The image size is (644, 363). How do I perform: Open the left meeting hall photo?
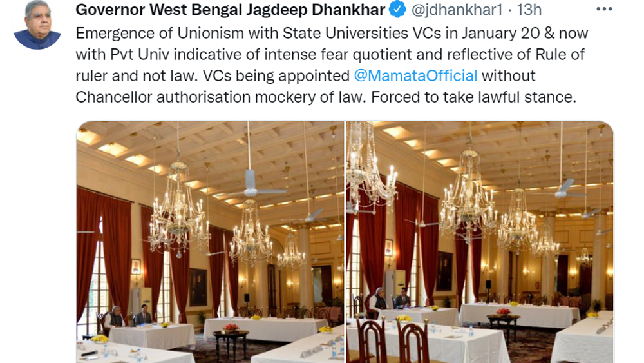[x=210, y=242]
